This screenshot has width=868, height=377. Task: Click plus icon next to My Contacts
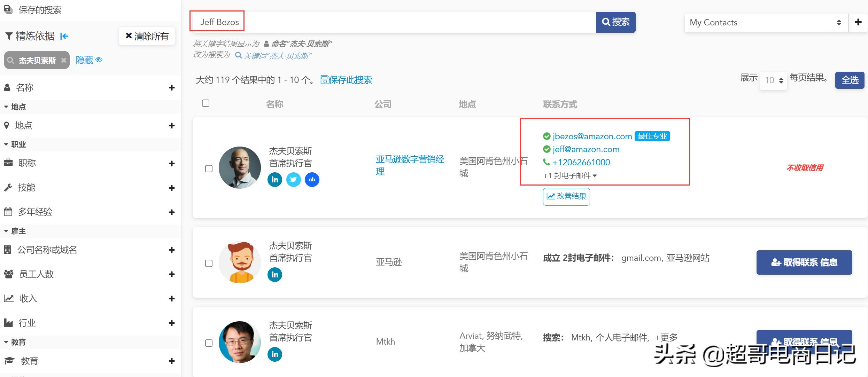[x=858, y=23]
